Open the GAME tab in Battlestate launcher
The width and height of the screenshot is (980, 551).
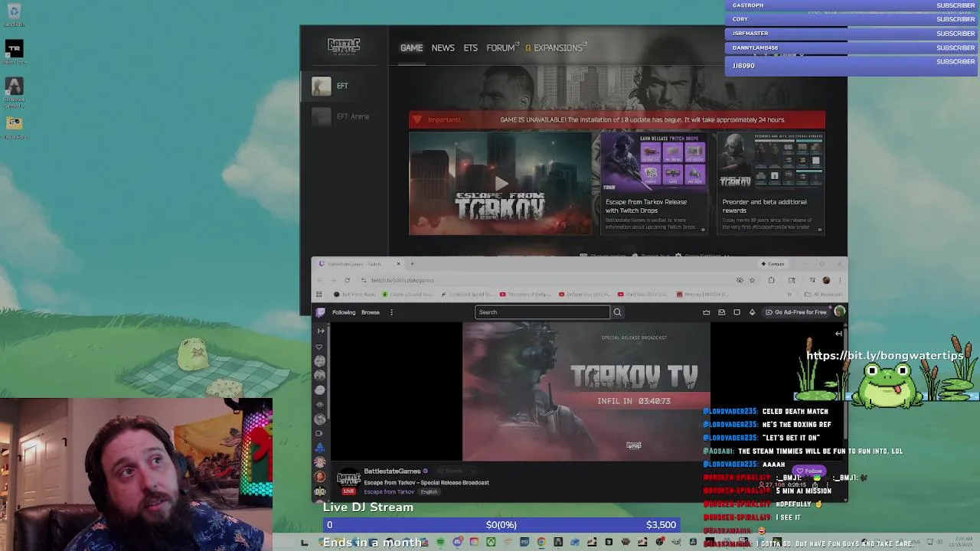click(x=411, y=47)
